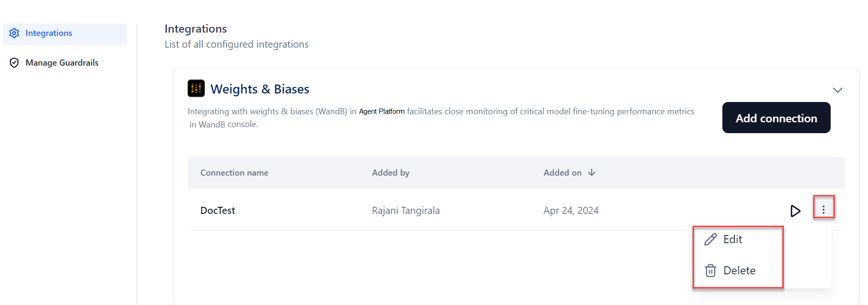
Task: Sort by the Added on column header
Action: tap(562, 173)
